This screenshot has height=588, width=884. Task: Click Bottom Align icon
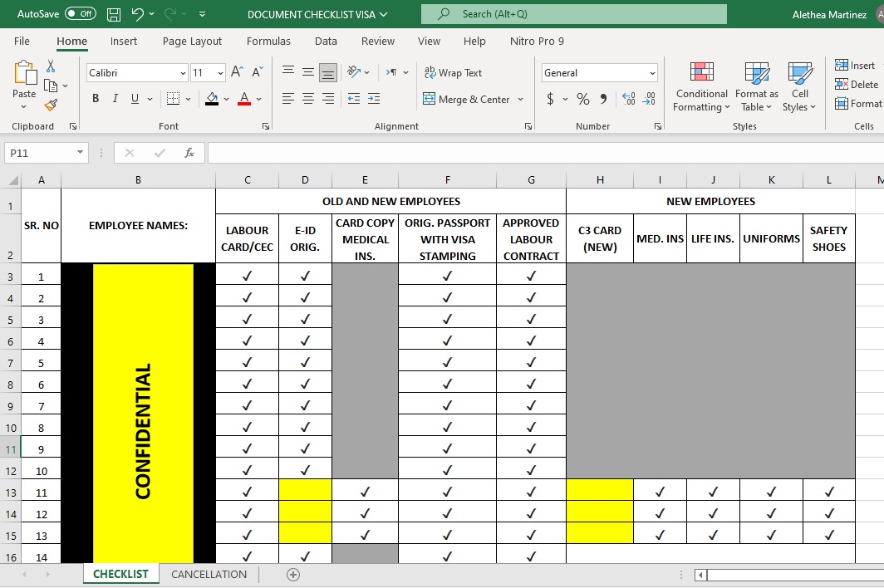328,71
